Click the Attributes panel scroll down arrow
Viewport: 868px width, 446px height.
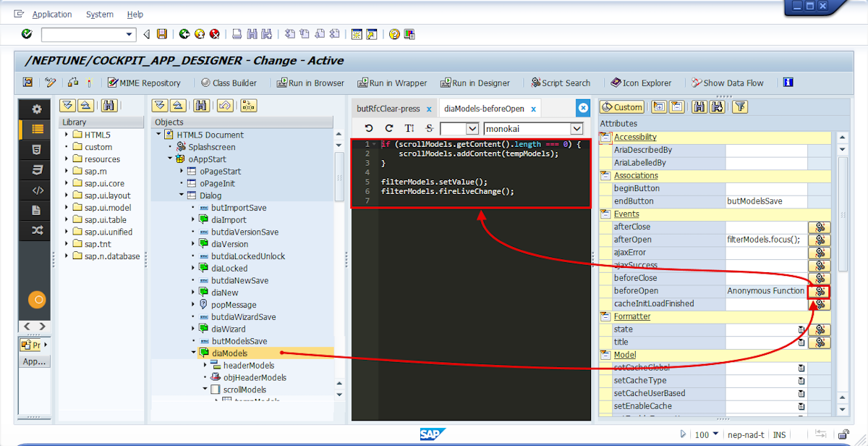tap(841, 410)
